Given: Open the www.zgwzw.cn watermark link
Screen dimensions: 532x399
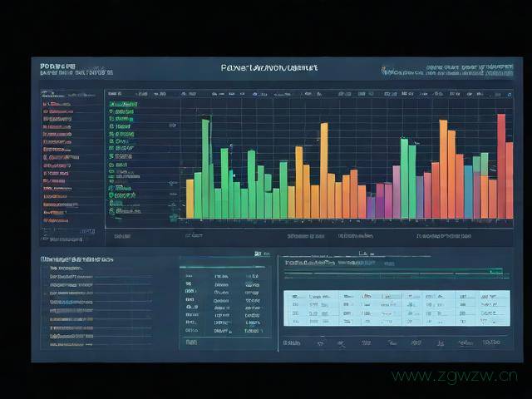Looking at the screenshot, I should click(455, 376).
